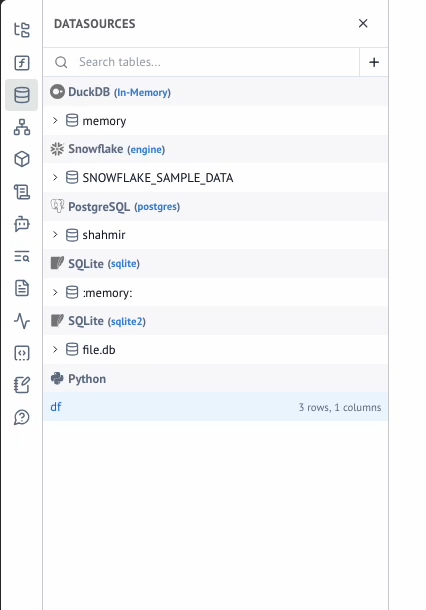
Task: Close the Datasources panel
Action: click(x=363, y=23)
